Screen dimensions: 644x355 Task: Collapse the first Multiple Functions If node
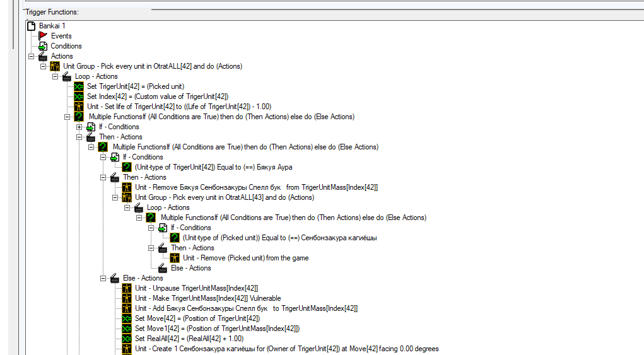point(67,117)
